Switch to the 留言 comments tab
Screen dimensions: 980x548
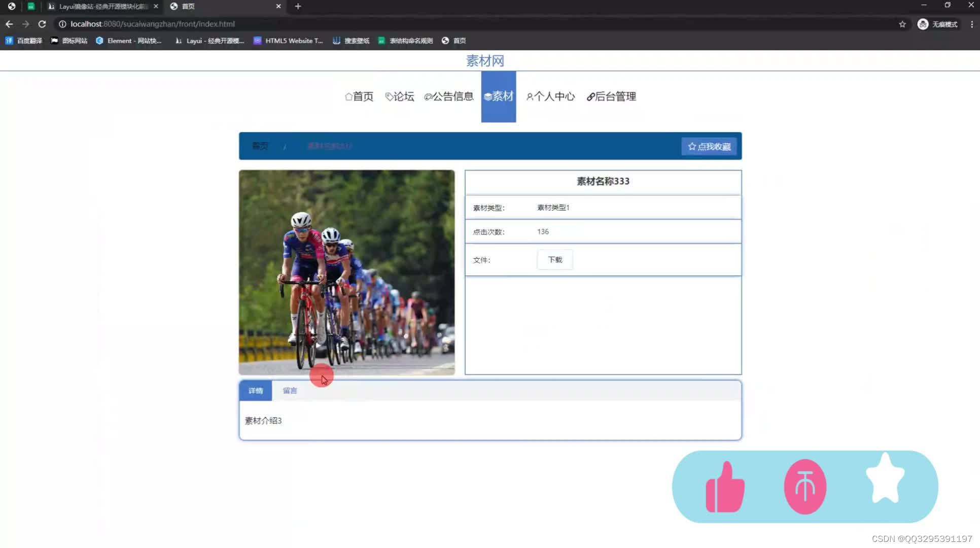(289, 391)
